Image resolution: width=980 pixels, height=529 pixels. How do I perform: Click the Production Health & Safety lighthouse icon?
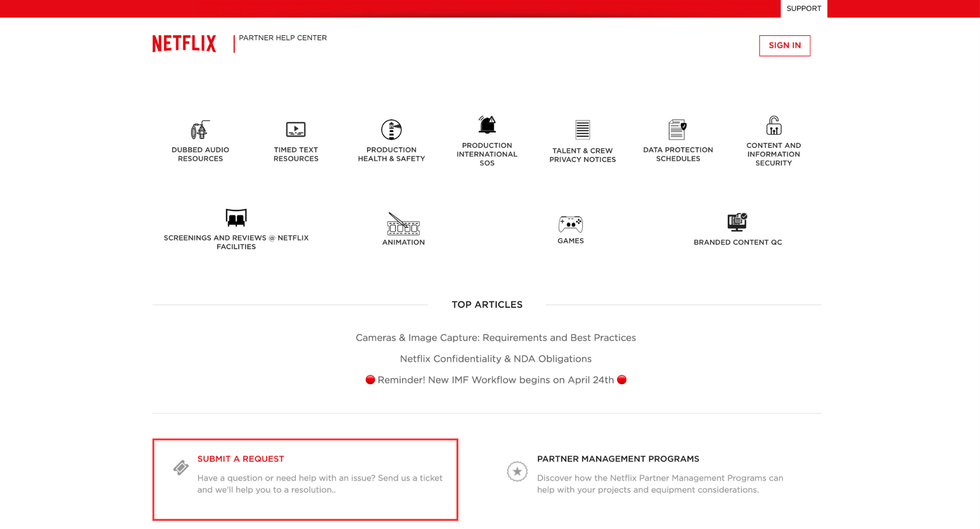point(391,130)
